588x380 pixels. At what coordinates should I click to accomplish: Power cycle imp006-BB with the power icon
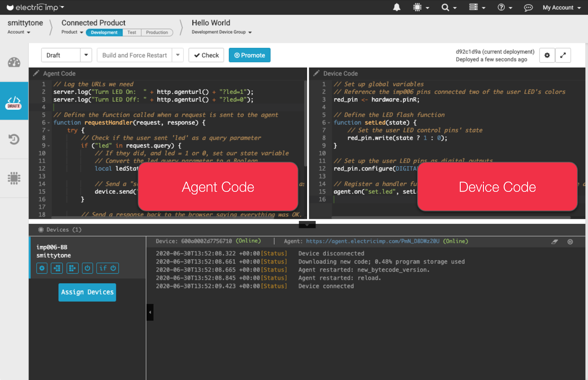87,268
